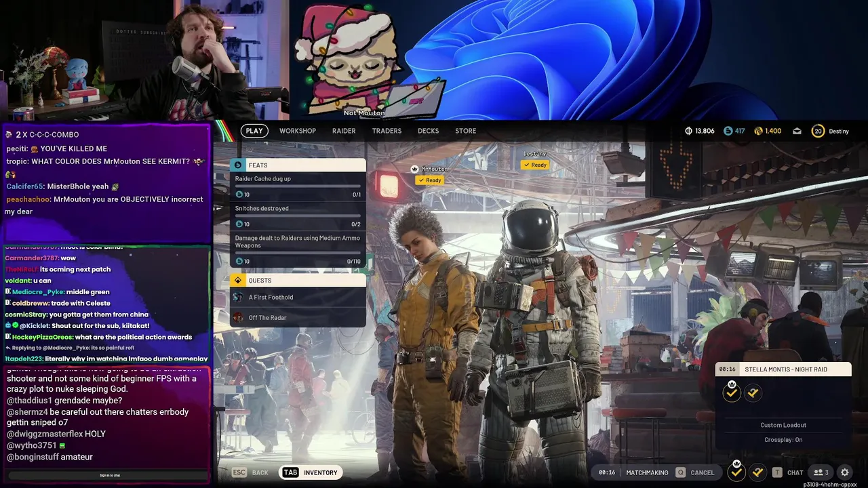Click the blue cred icon near 417

728,131
